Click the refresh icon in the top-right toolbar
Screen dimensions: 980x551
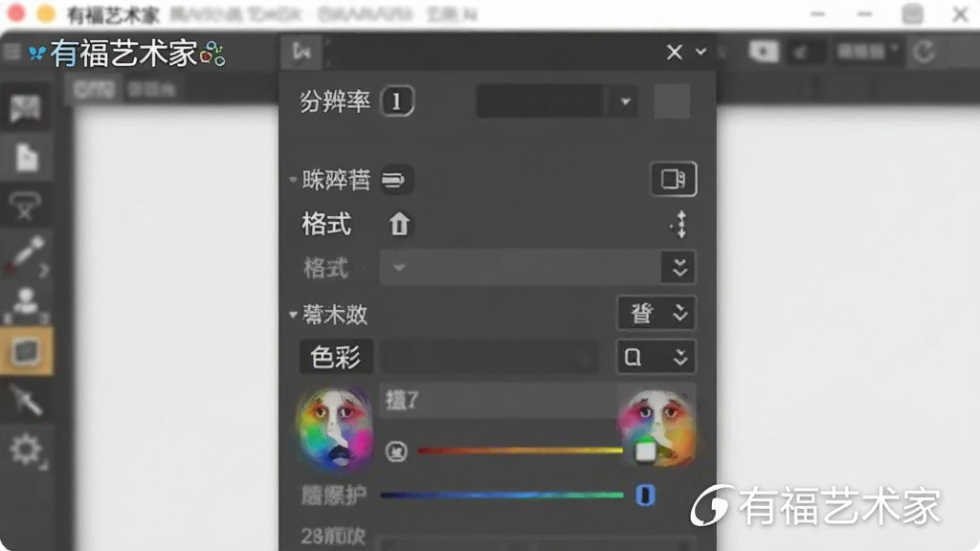coord(924,52)
